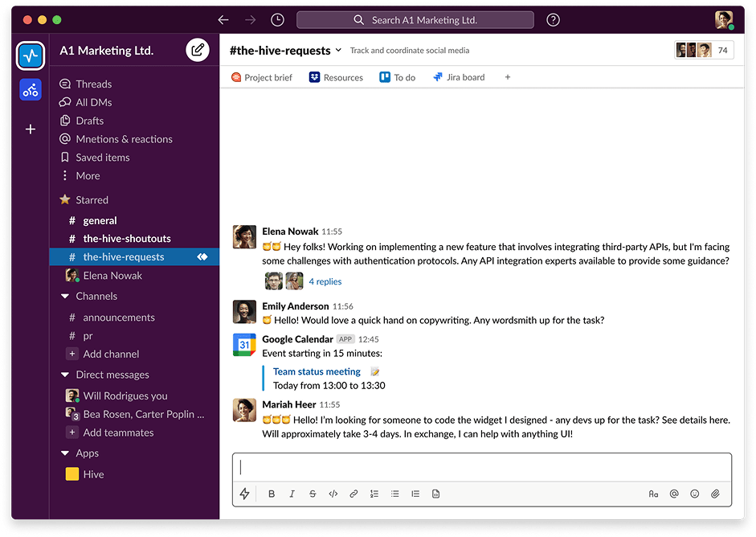The height and width of the screenshot is (537, 756).
Task: Click the plus icon to add workspace
Action: [31, 129]
